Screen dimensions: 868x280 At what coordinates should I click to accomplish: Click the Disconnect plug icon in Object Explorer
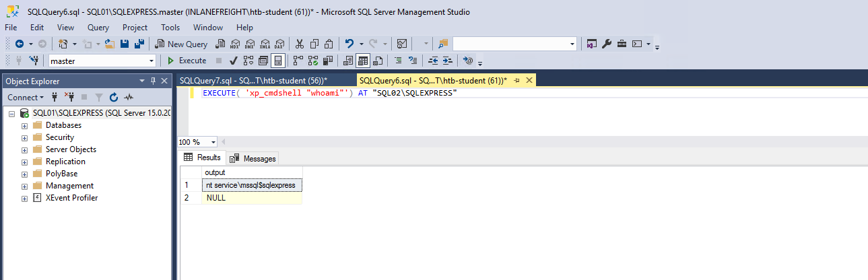pos(68,98)
